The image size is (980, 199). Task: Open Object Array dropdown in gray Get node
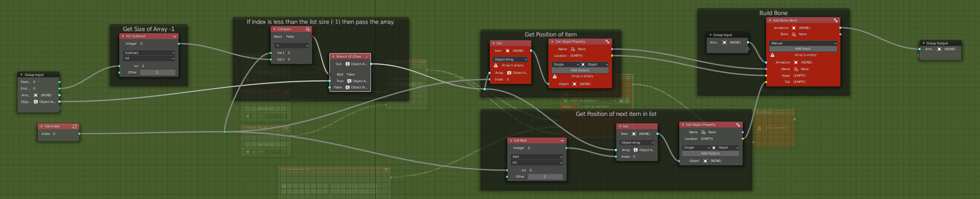click(637, 142)
